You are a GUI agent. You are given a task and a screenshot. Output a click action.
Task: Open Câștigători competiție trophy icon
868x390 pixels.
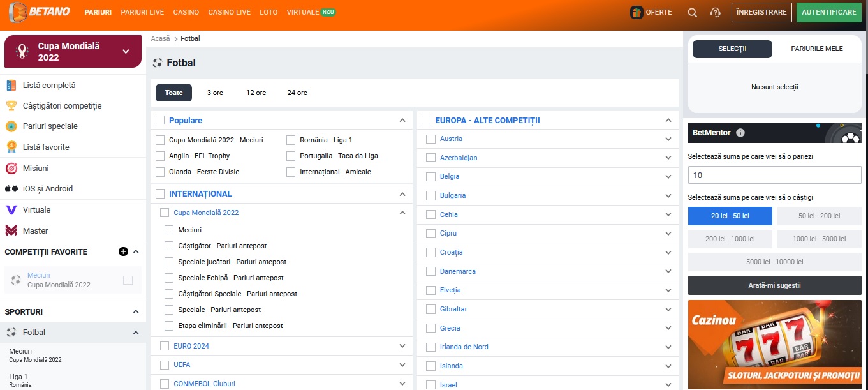tap(11, 105)
